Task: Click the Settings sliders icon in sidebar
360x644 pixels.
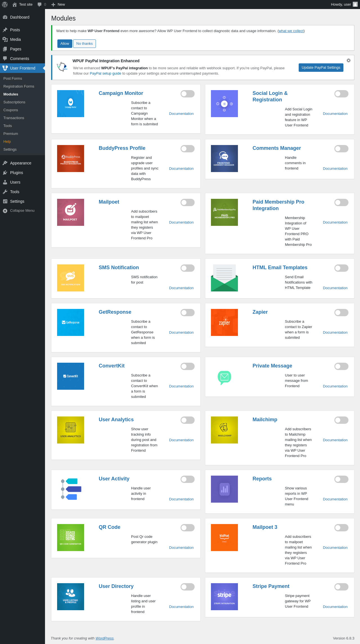Action: tap(5, 201)
